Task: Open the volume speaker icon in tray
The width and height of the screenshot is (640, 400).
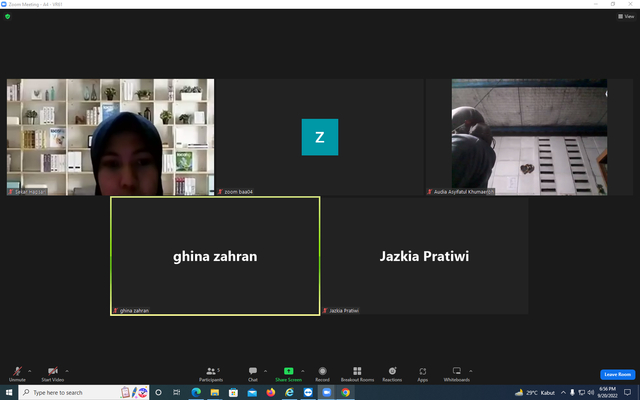Action: 591,393
